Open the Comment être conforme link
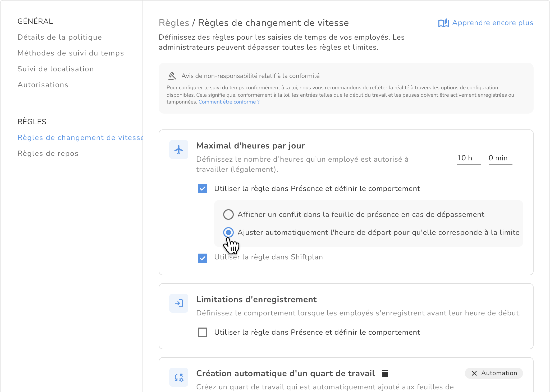Screen dimensions: 550x392 tap(229, 102)
